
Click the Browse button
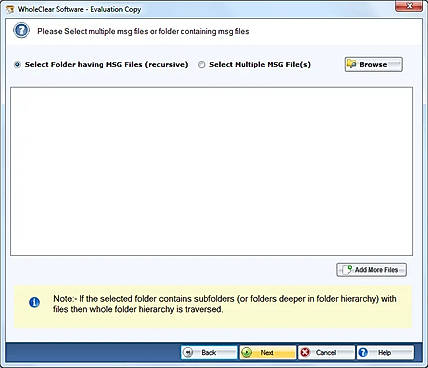(x=373, y=64)
